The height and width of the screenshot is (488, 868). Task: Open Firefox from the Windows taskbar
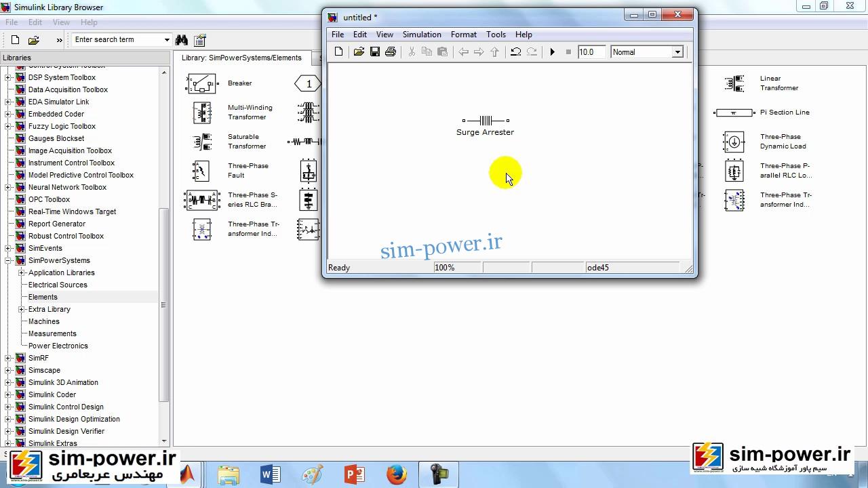[x=397, y=474]
